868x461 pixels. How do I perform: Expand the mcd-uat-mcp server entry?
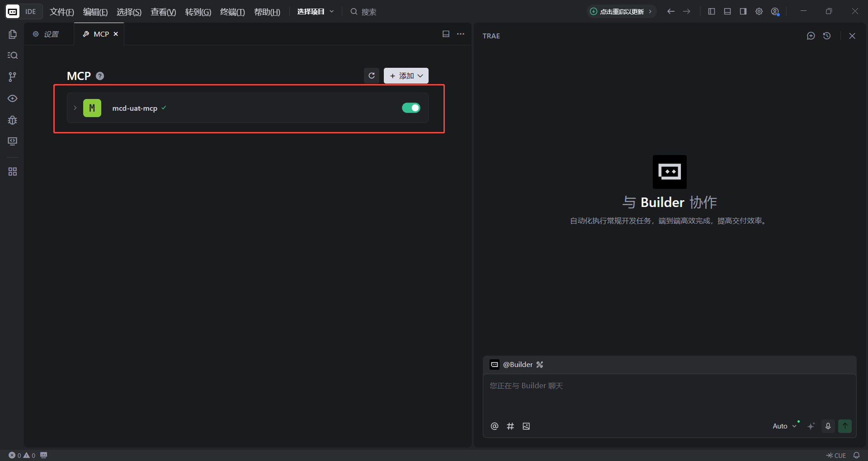pyautogui.click(x=75, y=108)
